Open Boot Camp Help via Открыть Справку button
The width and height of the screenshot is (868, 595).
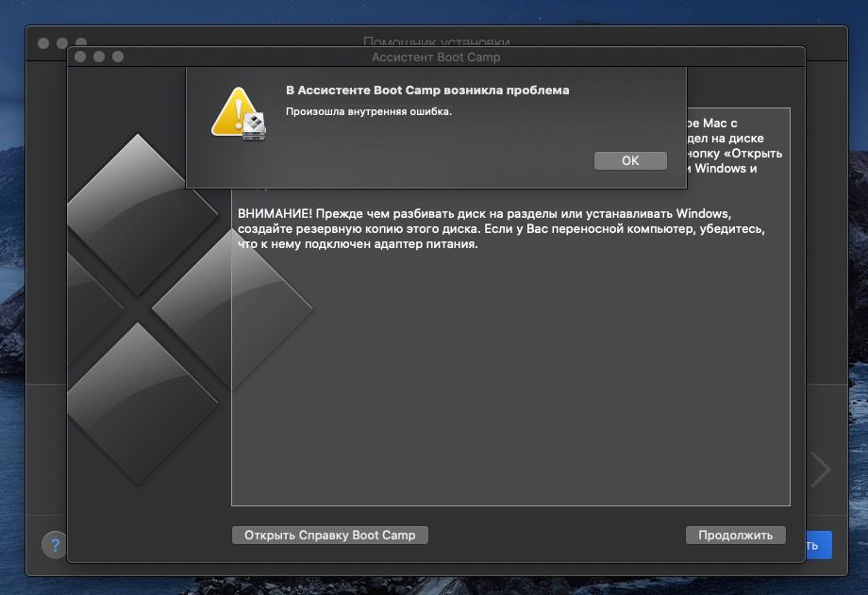pos(330,536)
